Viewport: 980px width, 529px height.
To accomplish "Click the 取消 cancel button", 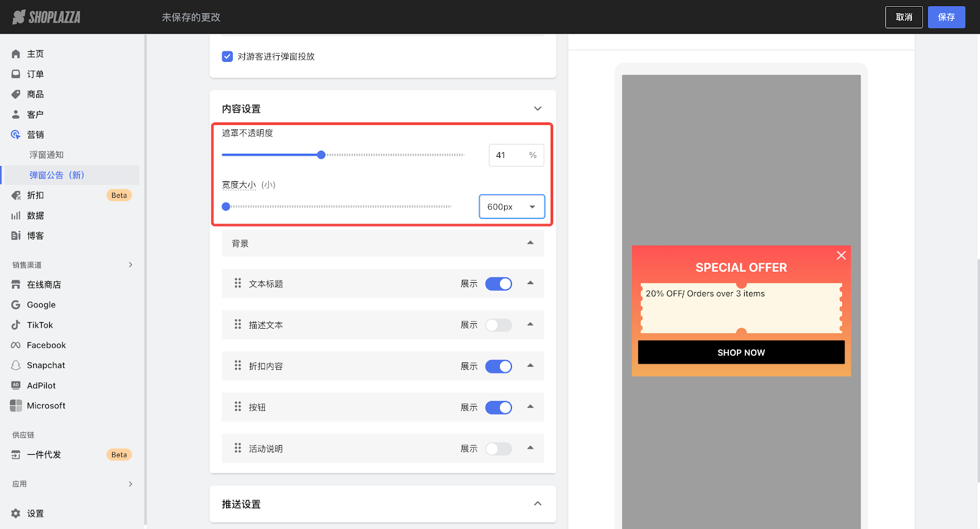I will point(904,17).
